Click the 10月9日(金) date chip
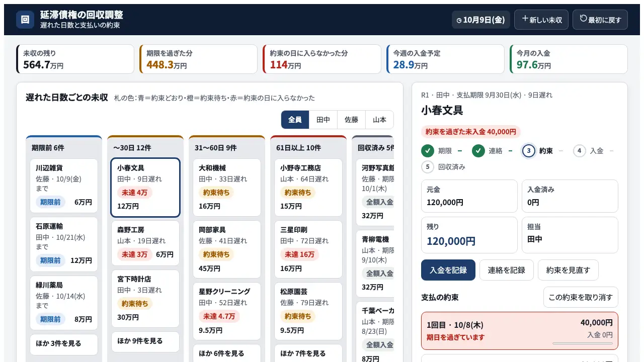644x362 pixels. 481,20
